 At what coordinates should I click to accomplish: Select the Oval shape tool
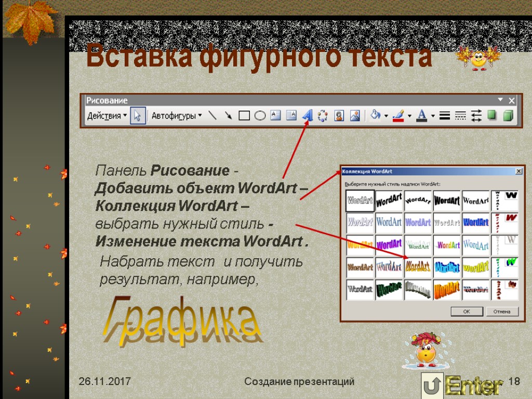(x=260, y=116)
